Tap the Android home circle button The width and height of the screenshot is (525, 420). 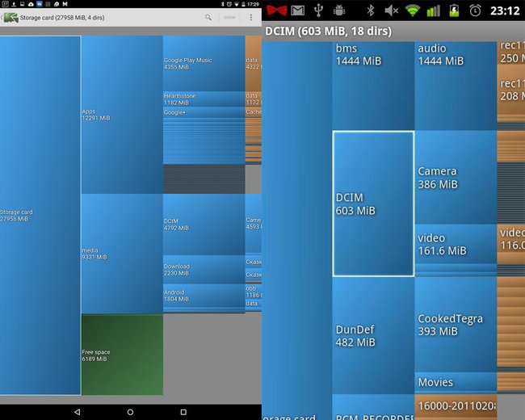pyautogui.click(x=130, y=412)
